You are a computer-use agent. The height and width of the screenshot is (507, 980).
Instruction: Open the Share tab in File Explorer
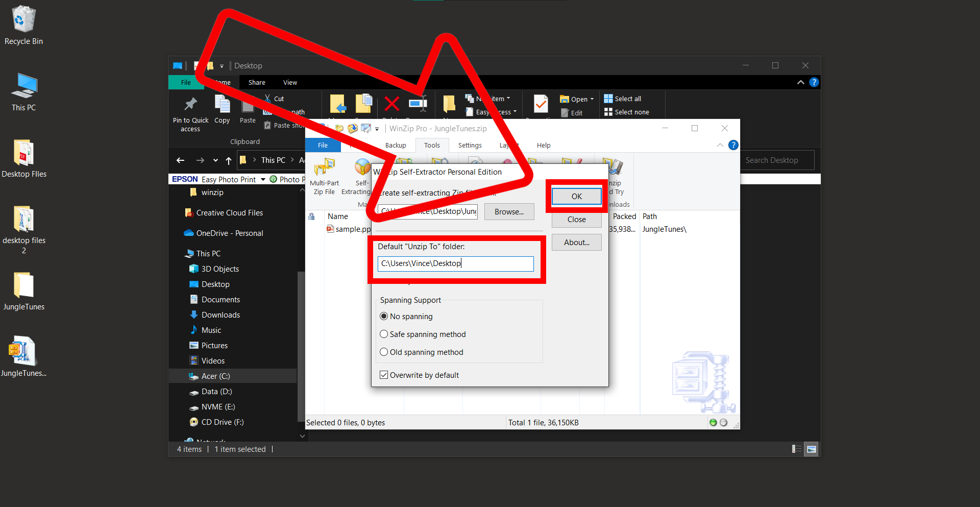pos(256,82)
